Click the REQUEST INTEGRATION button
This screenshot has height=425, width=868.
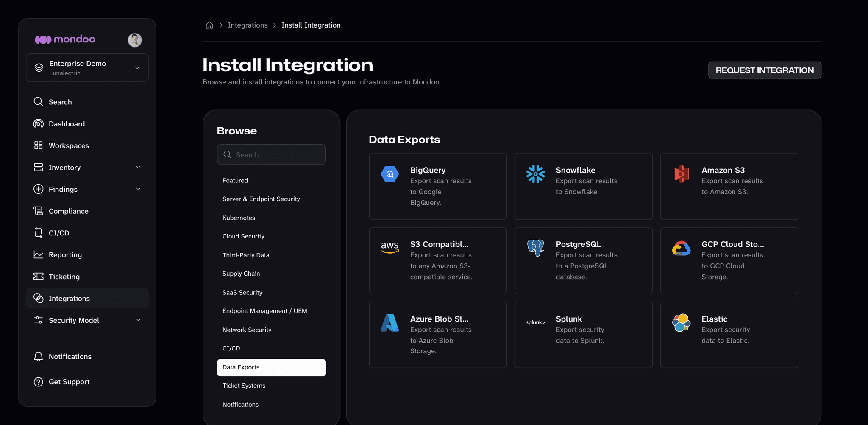tap(765, 70)
